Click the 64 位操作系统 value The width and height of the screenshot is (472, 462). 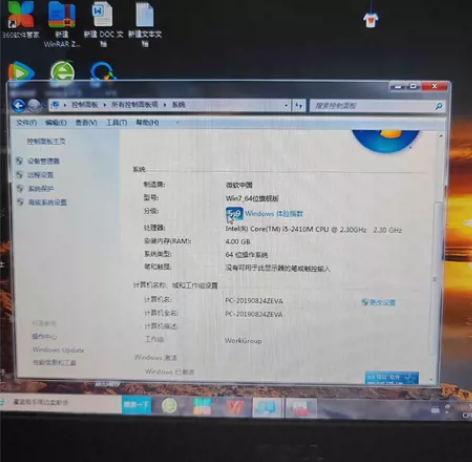246,255
